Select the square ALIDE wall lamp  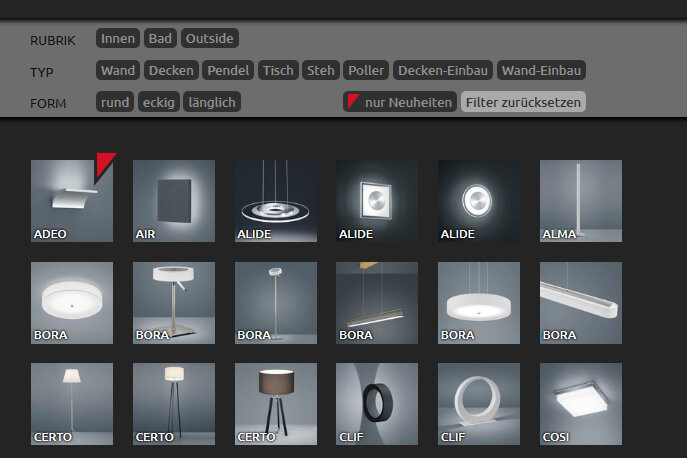[377, 201]
